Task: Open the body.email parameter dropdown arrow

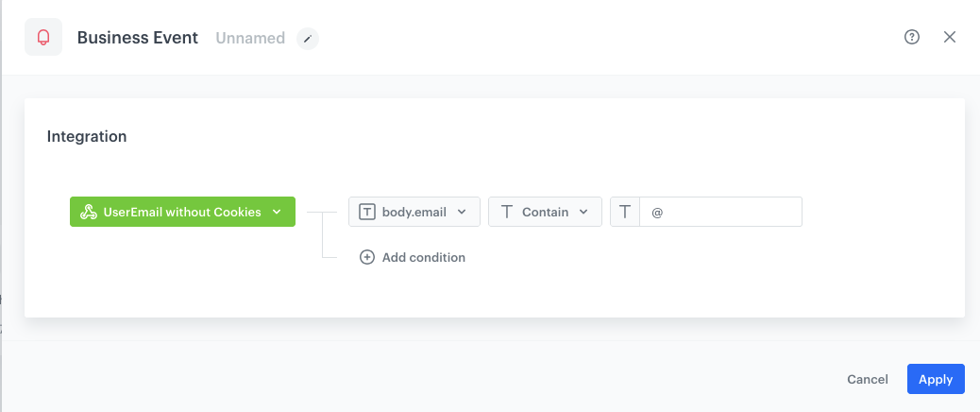Action: pyautogui.click(x=462, y=212)
